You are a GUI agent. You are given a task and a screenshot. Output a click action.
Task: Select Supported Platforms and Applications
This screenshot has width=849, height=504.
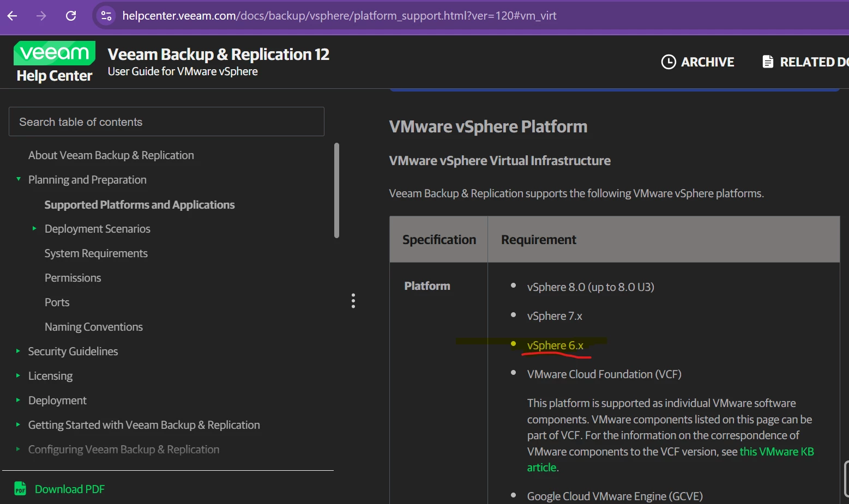[x=140, y=205]
